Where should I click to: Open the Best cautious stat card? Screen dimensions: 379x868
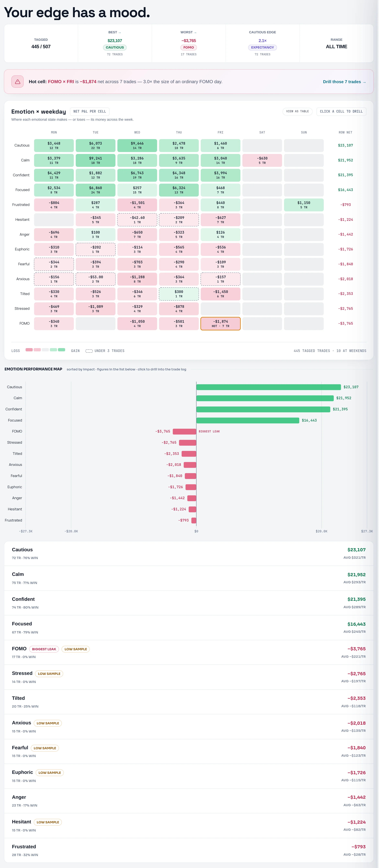click(115, 43)
